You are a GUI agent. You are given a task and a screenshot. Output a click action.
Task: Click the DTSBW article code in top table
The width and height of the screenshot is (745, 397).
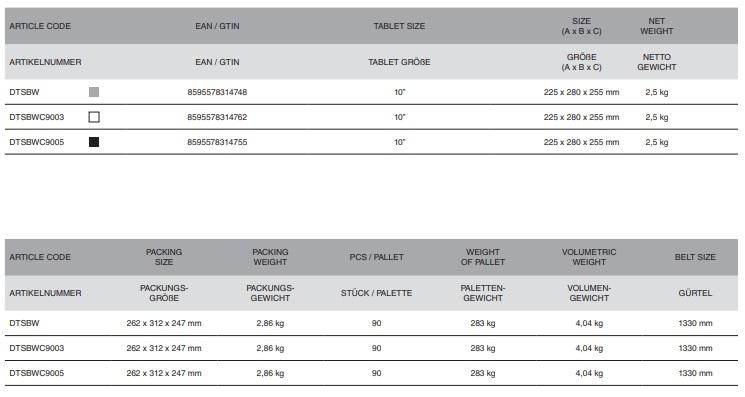coord(24,92)
